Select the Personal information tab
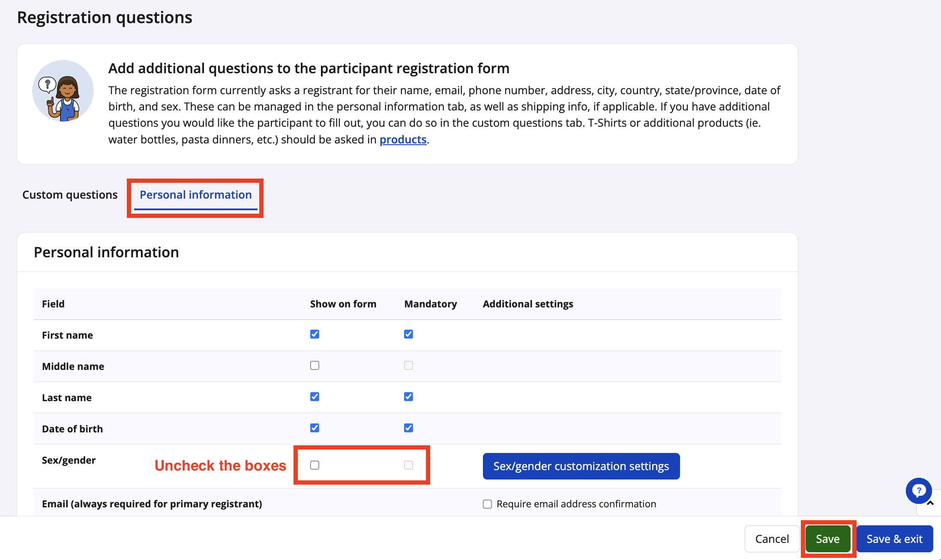Image resolution: width=941 pixels, height=560 pixels. (x=196, y=195)
